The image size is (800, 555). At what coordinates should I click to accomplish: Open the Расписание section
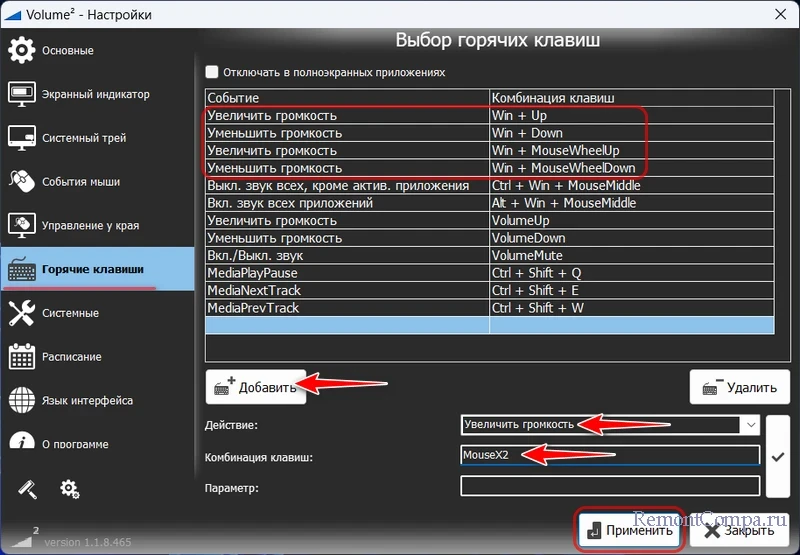click(97, 357)
